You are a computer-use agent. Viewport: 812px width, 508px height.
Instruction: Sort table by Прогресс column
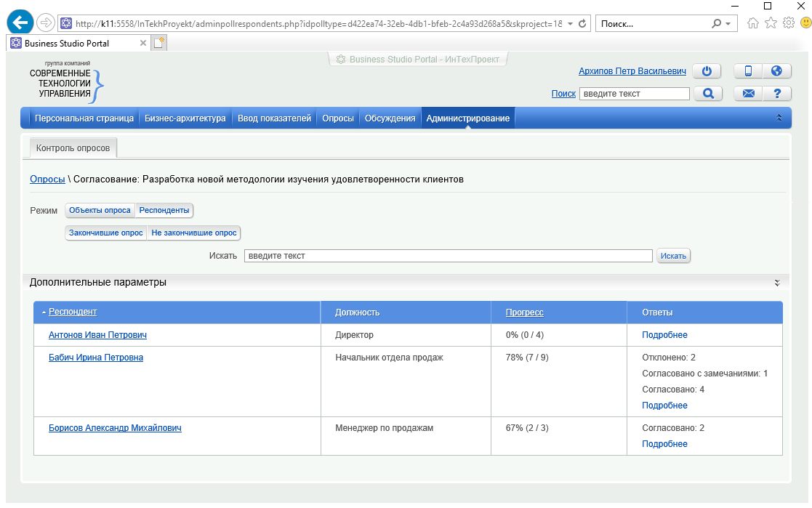524,313
